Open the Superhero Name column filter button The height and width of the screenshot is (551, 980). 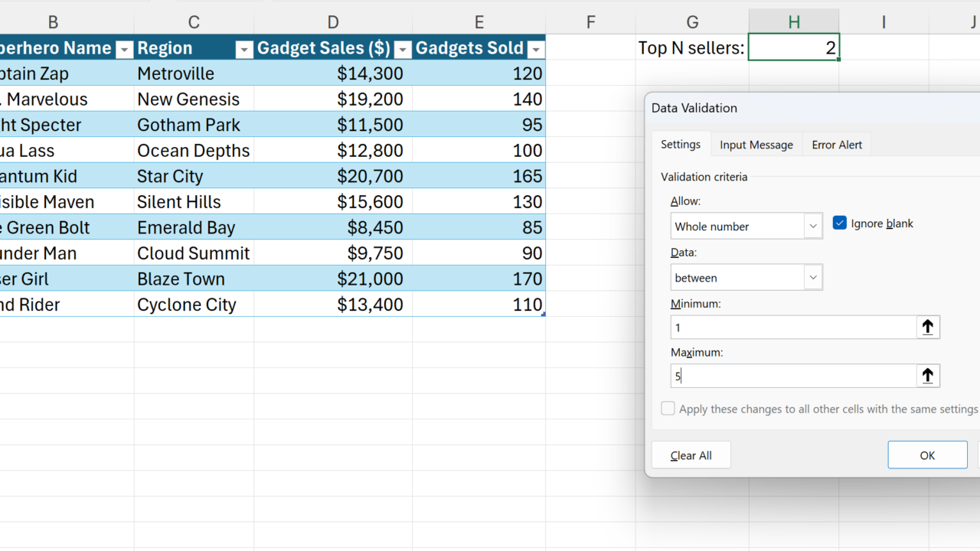click(x=124, y=49)
